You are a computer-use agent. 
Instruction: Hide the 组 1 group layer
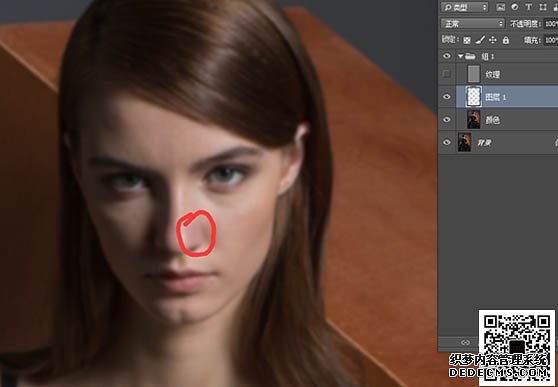click(x=447, y=56)
